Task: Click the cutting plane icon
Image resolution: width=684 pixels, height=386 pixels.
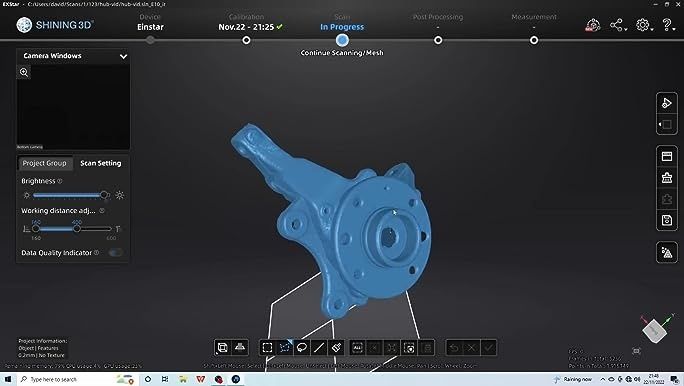Action: pos(240,348)
